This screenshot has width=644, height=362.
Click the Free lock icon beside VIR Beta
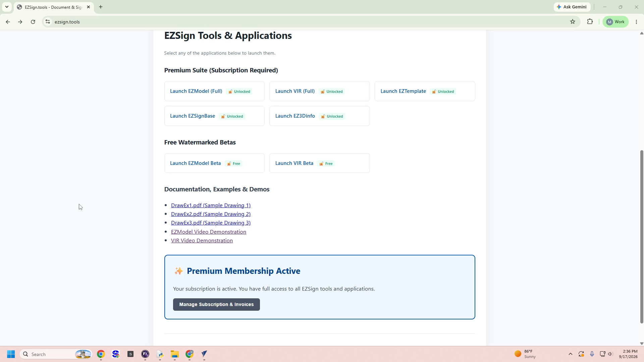coord(321,164)
